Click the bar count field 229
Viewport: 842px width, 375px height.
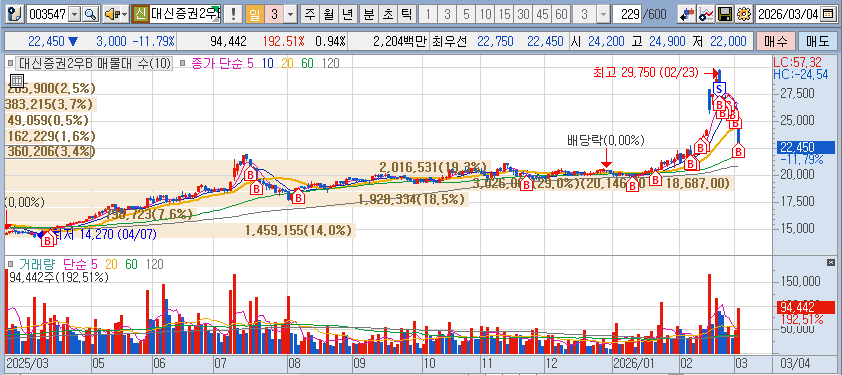[x=628, y=15]
